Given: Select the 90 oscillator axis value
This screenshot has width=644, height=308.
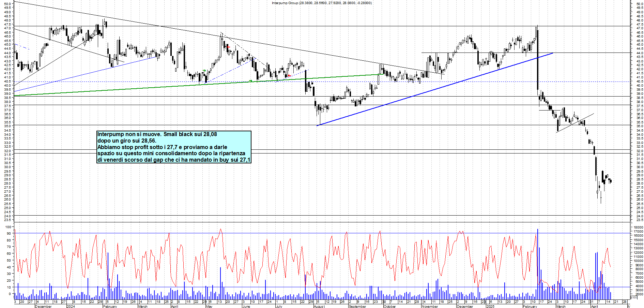Looking at the screenshot, I should tap(9, 234).
